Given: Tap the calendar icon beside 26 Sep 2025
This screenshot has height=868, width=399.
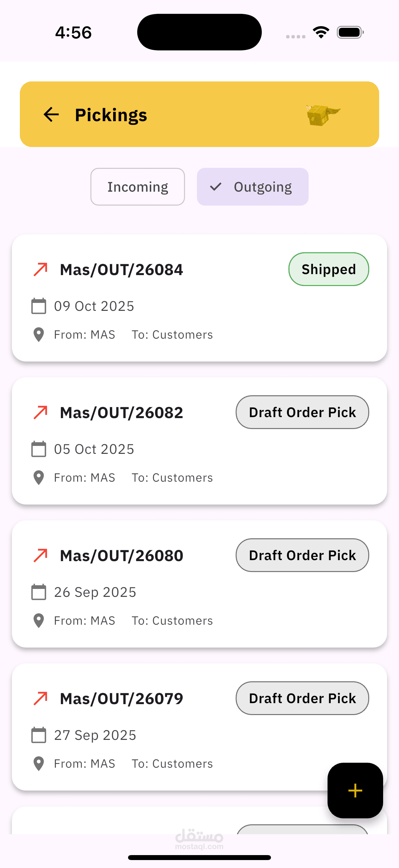Looking at the screenshot, I should coord(39,592).
